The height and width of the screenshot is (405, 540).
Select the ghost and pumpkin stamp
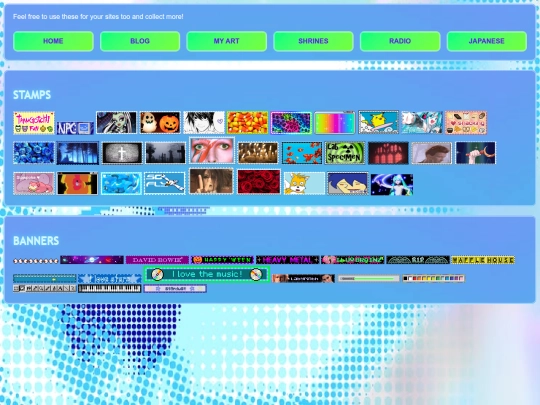click(x=160, y=122)
